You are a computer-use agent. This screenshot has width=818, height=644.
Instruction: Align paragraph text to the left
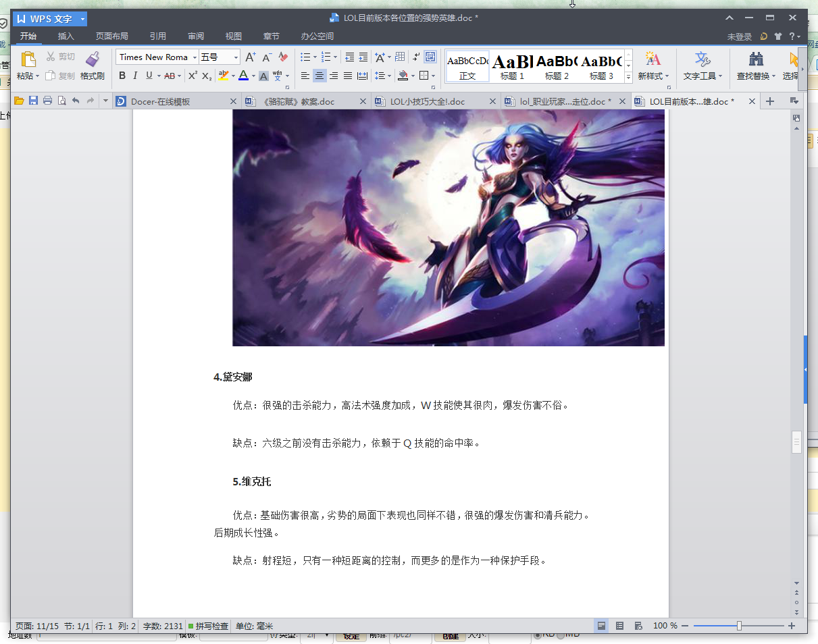pyautogui.click(x=305, y=76)
